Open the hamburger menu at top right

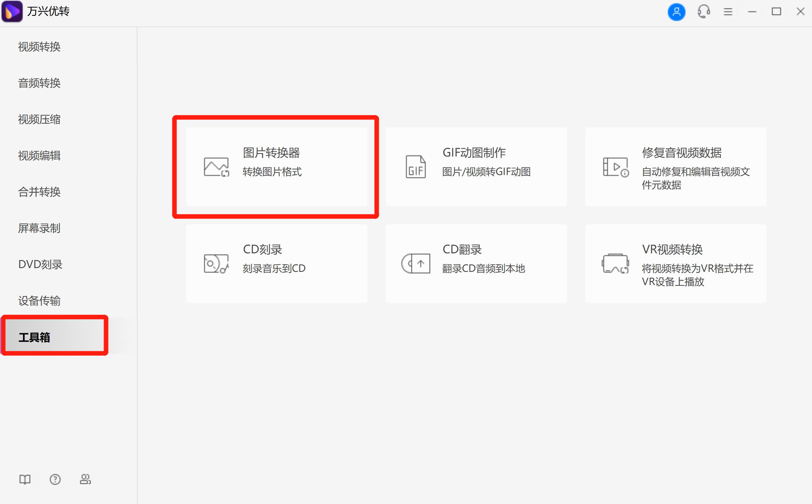[x=728, y=12]
